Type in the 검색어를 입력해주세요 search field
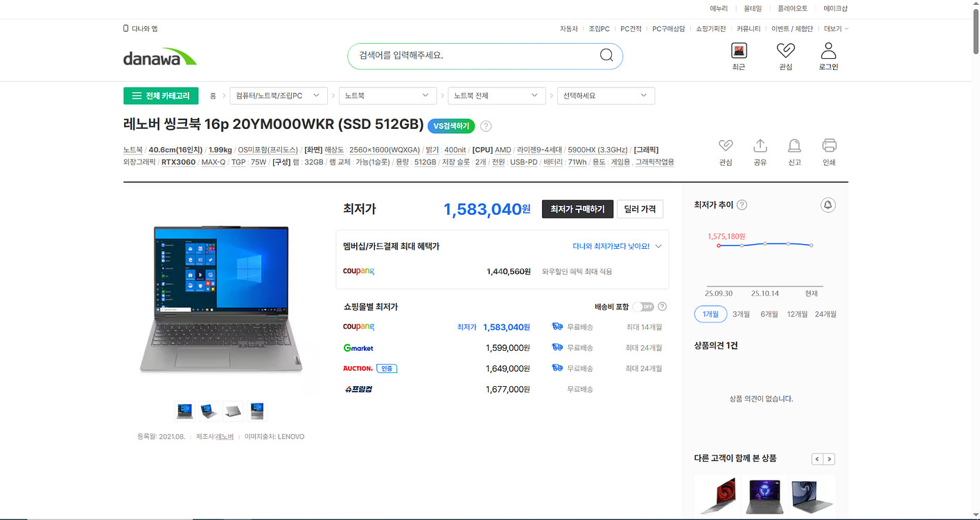Viewport: 980px width, 520px height. coord(471,55)
